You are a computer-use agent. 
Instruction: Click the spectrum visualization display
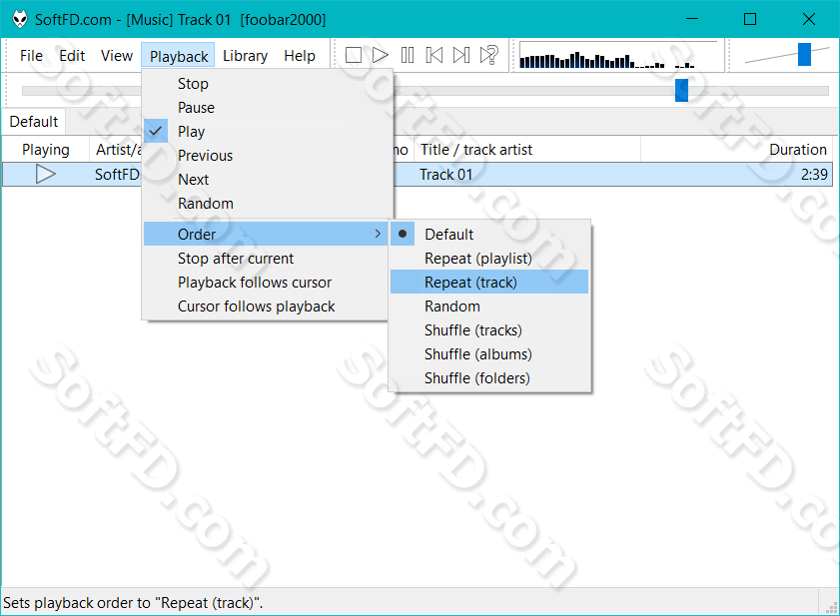point(617,55)
